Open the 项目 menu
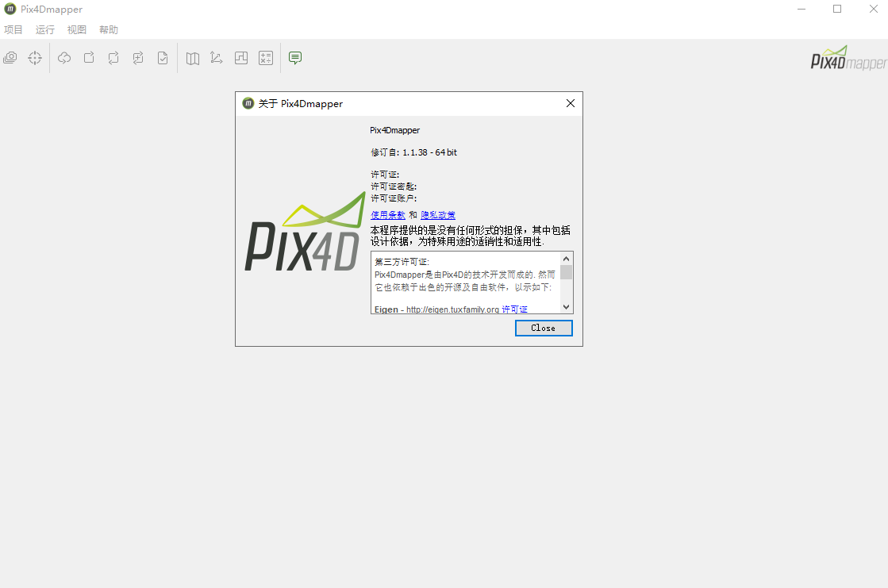The width and height of the screenshot is (888, 588). point(13,29)
